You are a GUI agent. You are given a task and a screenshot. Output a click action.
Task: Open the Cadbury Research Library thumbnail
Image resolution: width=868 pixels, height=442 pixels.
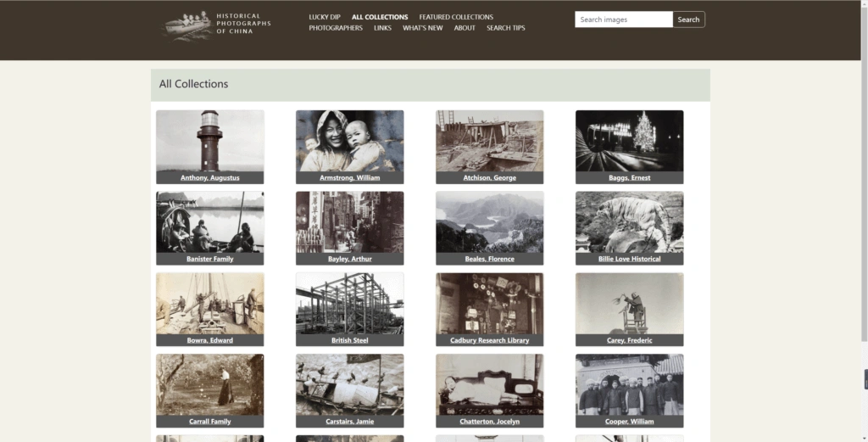point(489,304)
